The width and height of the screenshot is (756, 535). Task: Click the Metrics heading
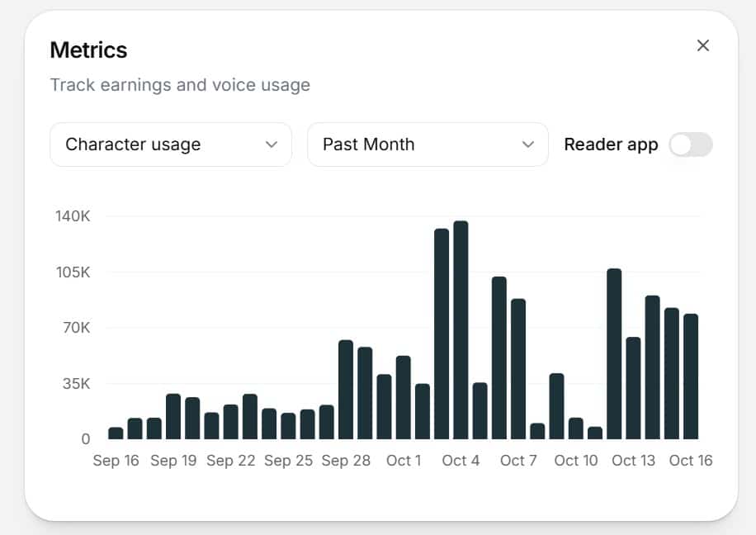point(88,50)
